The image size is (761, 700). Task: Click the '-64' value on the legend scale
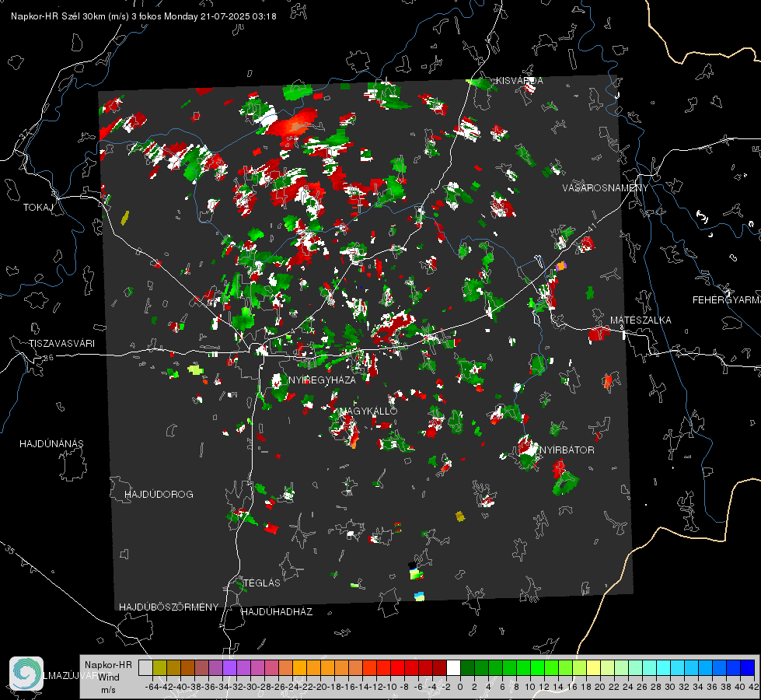[152, 687]
